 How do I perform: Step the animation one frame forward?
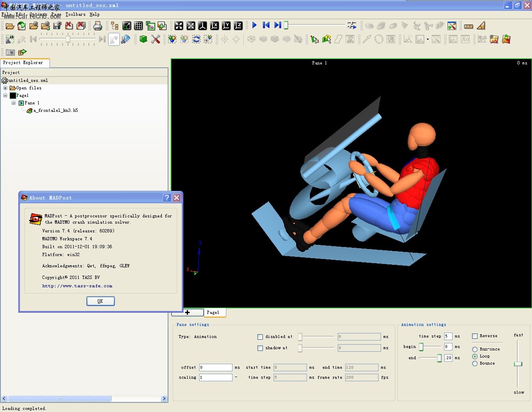tap(278, 25)
